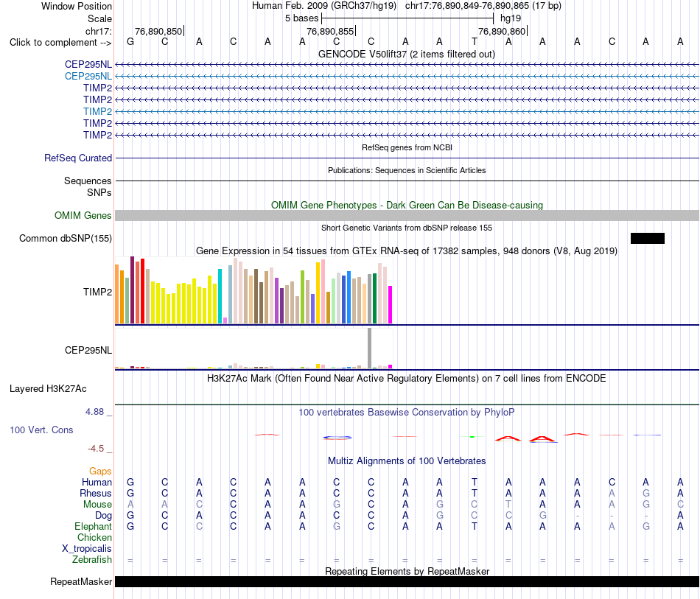700x599 pixels.
Task: Select the Mouse alignment row label
Action: (x=97, y=505)
